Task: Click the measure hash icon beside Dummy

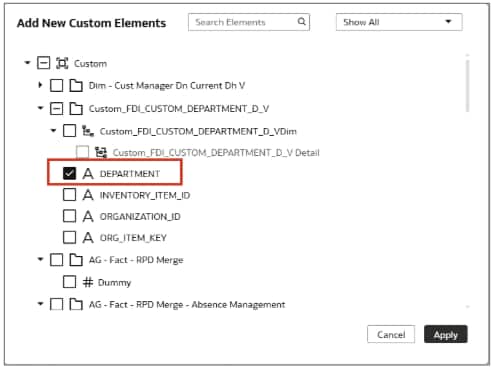Action: (88, 282)
